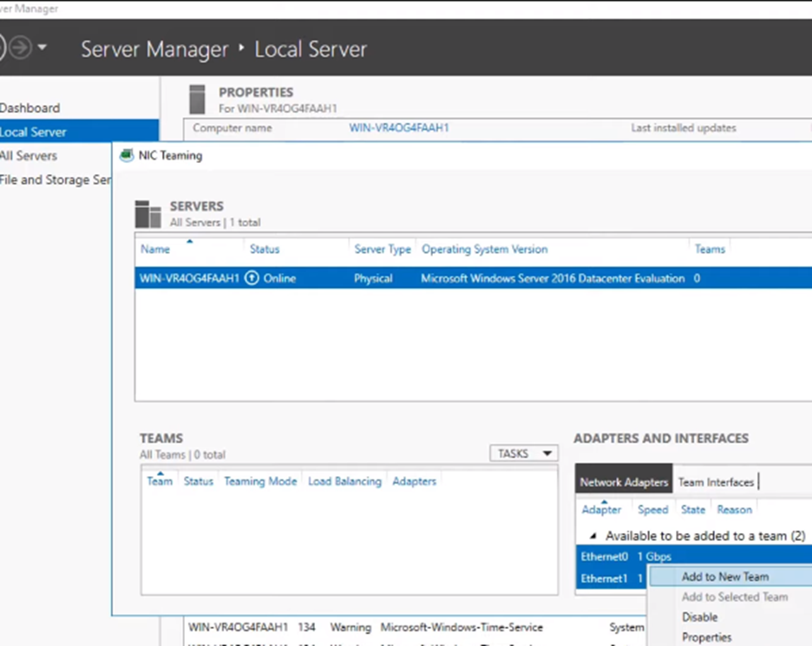Select the Ethernet1 adapter row
Image resolution: width=812 pixels, height=646 pixels.
pyautogui.click(x=612, y=578)
